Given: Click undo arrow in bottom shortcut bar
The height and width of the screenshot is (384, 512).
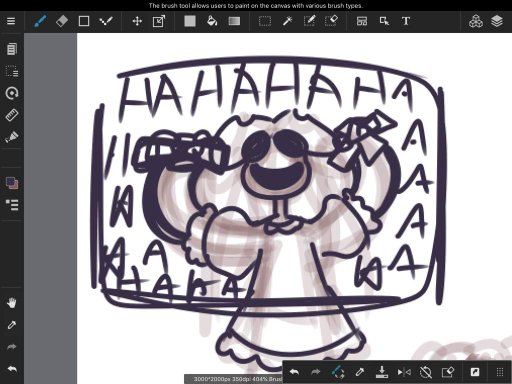Looking at the screenshot, I should pyautogui.click(x=294, y=372).
